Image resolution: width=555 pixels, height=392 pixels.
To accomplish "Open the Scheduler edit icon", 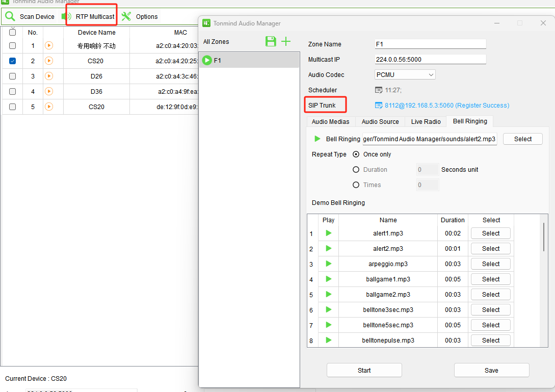I will (x=379, y=90).
